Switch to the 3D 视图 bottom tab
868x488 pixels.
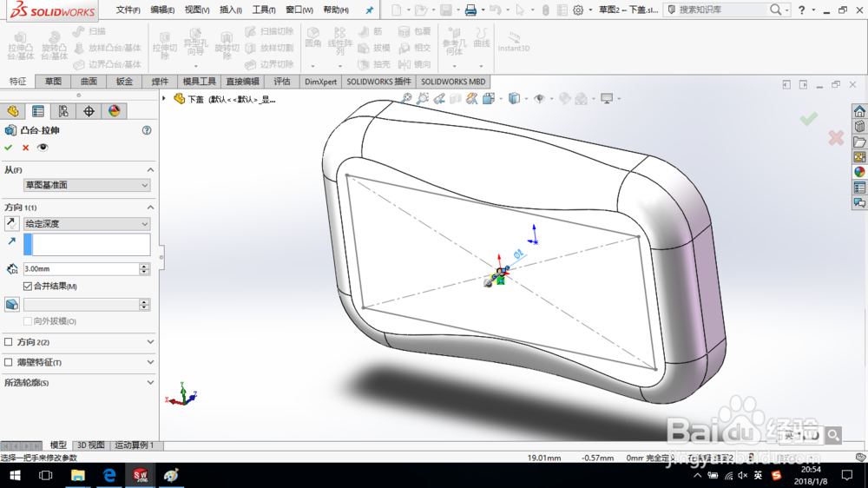coord(91,445)
